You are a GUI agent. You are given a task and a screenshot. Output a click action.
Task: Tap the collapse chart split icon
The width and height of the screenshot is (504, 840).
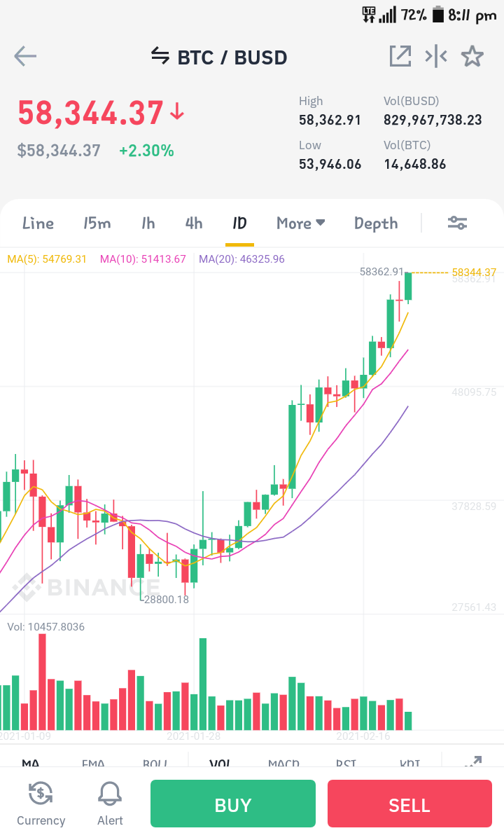click(x=436, y=56)
